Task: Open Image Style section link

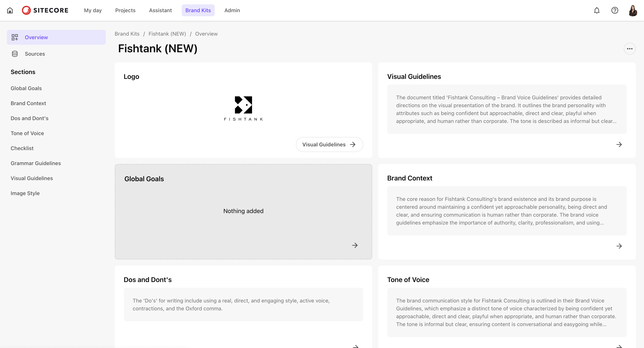Action: point(25,194)
